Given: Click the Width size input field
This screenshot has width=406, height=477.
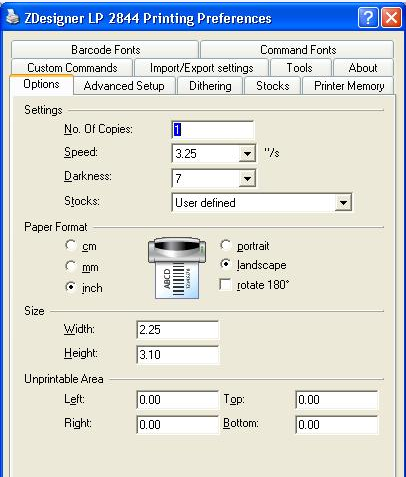Looking at the screenshot, I should click(x=178, y=330).
